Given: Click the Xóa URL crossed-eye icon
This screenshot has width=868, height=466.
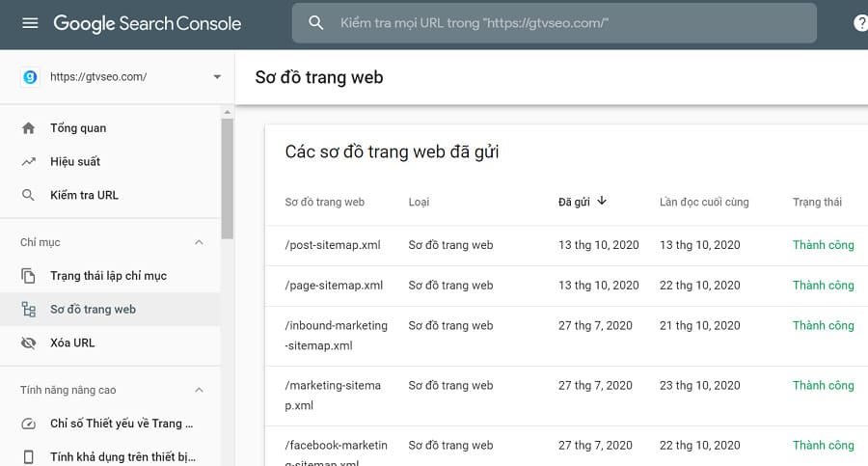Looking at the screenshot, I should pos(28,343).
